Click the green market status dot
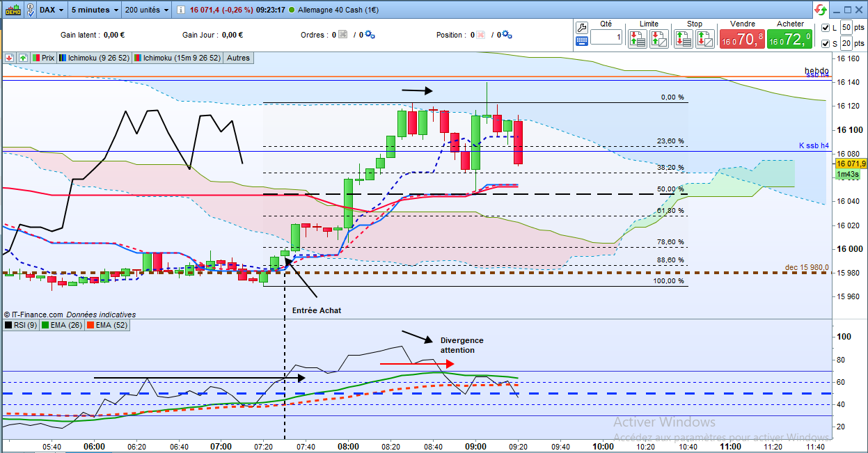 point(290,10)
